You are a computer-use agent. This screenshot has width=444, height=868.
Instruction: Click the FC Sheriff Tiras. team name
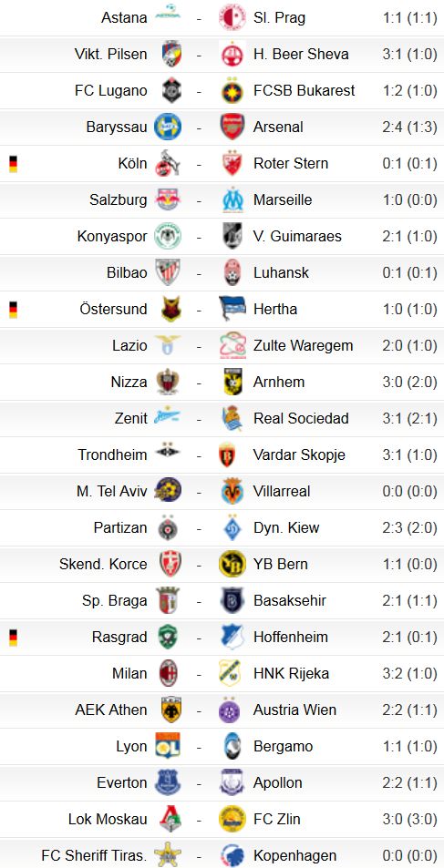click(x=94, y=855)
